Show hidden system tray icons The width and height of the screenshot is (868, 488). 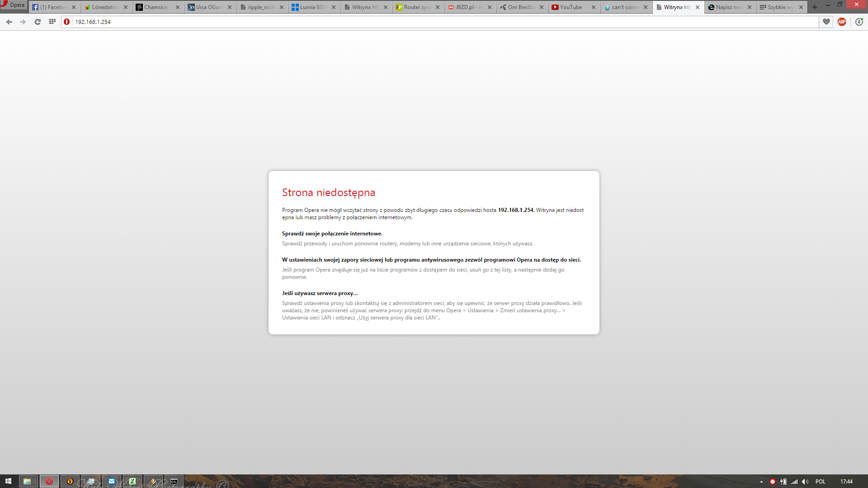761,482
